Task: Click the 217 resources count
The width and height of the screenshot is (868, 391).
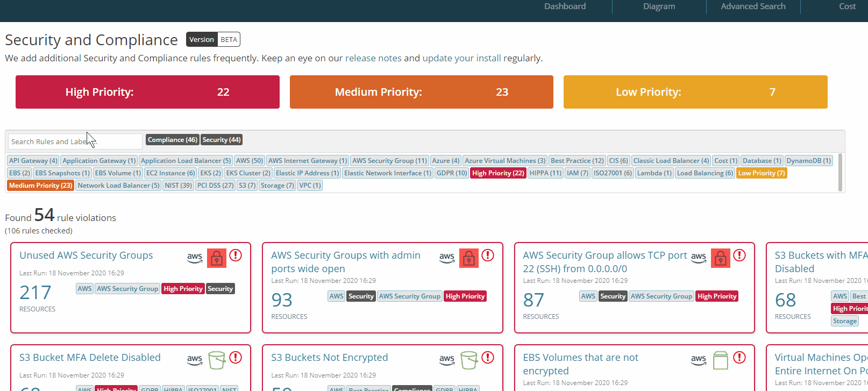Action: (35, 293)
